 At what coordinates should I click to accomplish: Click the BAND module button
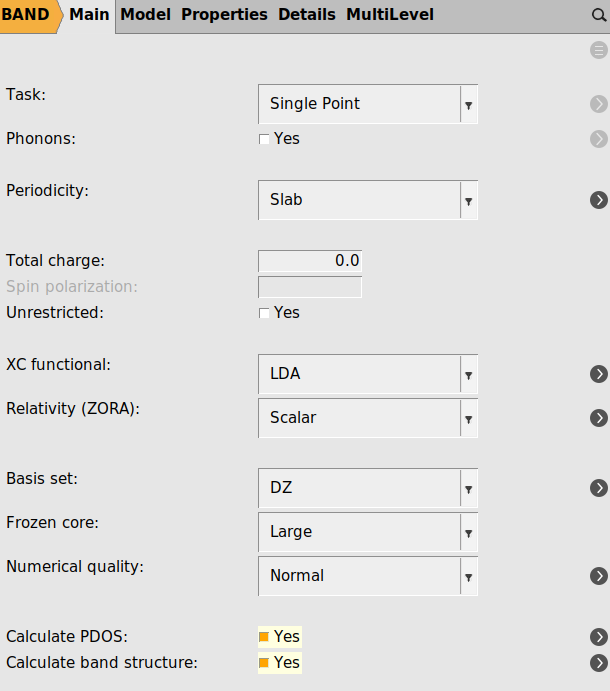point(27,15)
